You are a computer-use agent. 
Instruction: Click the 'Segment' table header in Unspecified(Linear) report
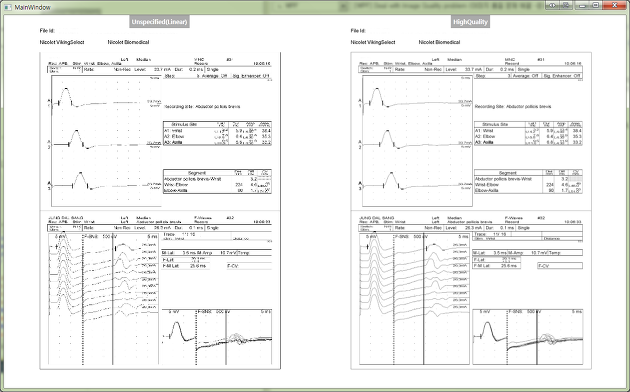tap(197, 173)
